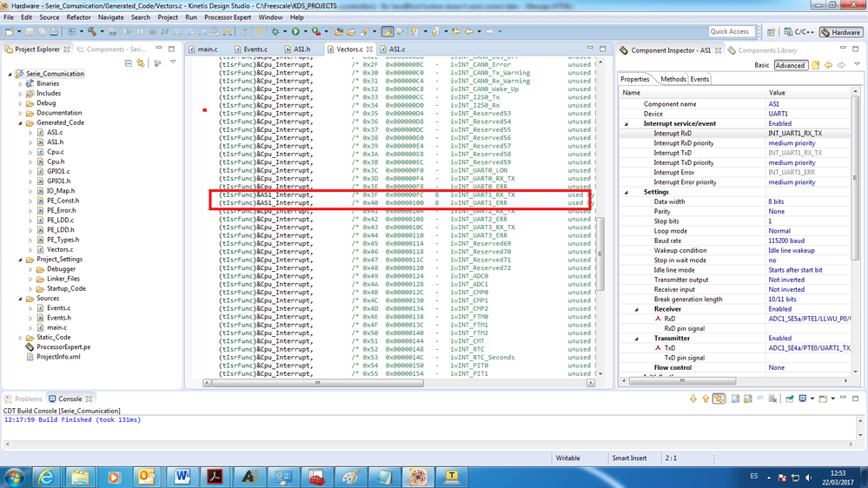Image resolution: width=868 pixels, height=488 pixels.
Task: Click the orange back arrow in Component Inspector
Action: [829, 65]
